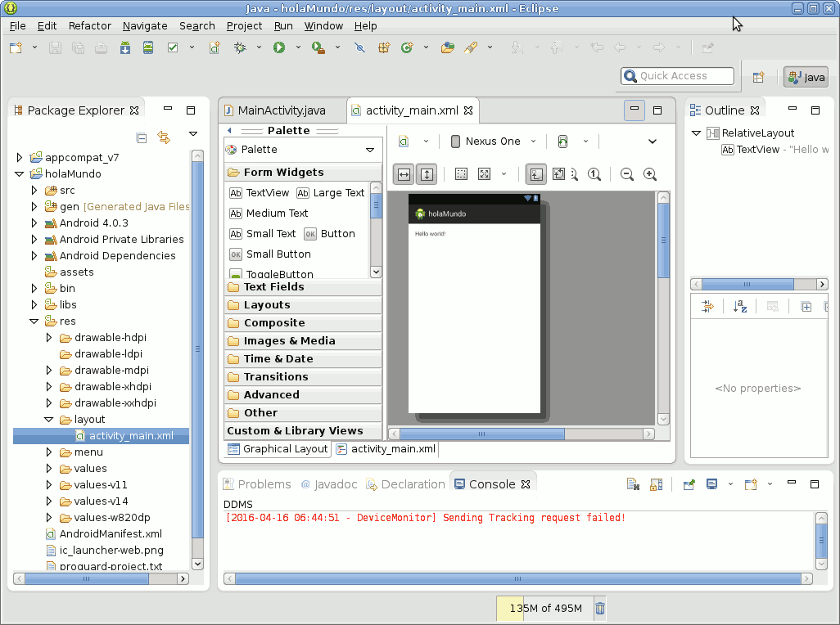Click the Open Type toolbar icon

tap(447, 47)
